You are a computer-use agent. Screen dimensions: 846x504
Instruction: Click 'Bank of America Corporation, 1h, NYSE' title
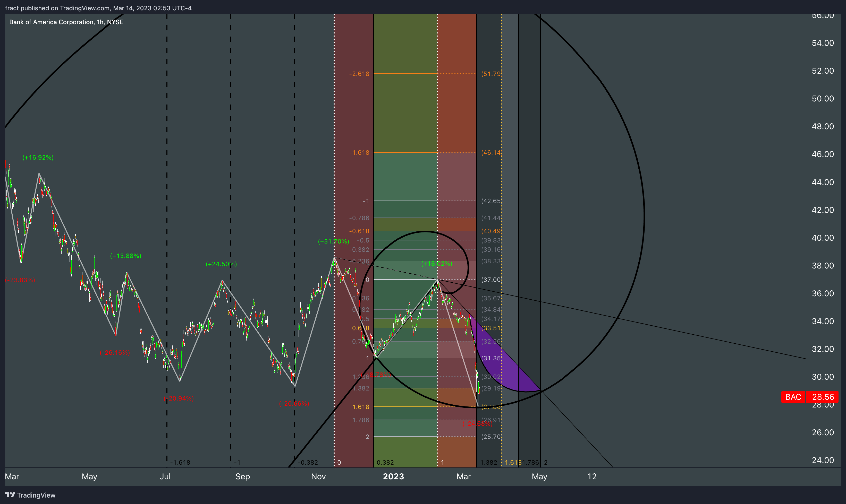(x=66, y=22)
